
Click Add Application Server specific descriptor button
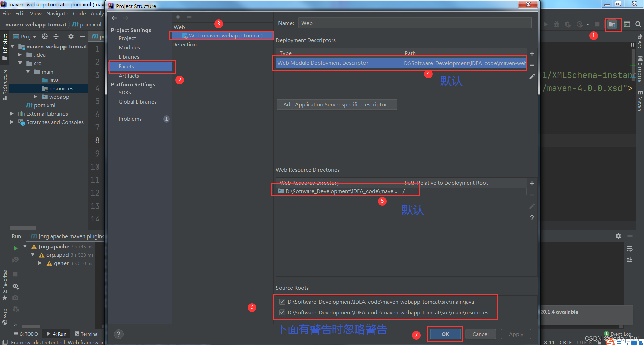337,104
